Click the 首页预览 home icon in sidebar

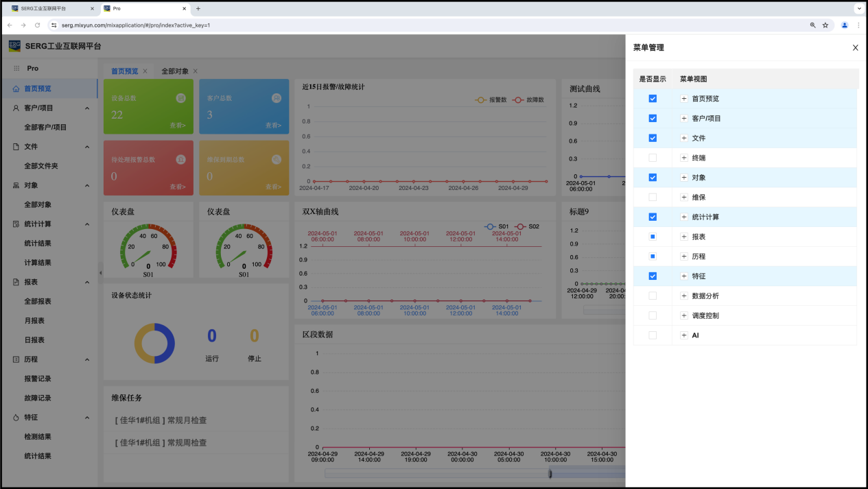coord(16,88)
